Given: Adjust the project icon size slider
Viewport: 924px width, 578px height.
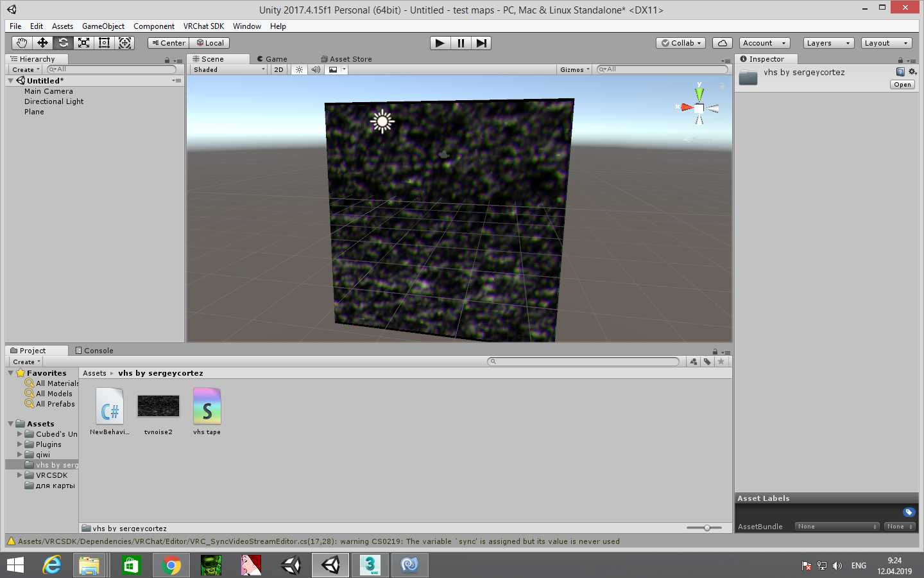Looking at the screenshot, I should tap(706, 528).
